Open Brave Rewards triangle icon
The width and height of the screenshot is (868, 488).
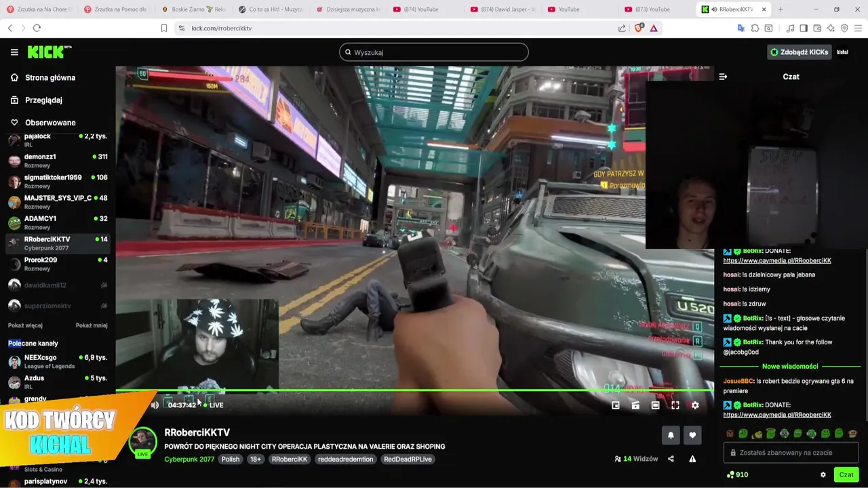pos(654,28)
